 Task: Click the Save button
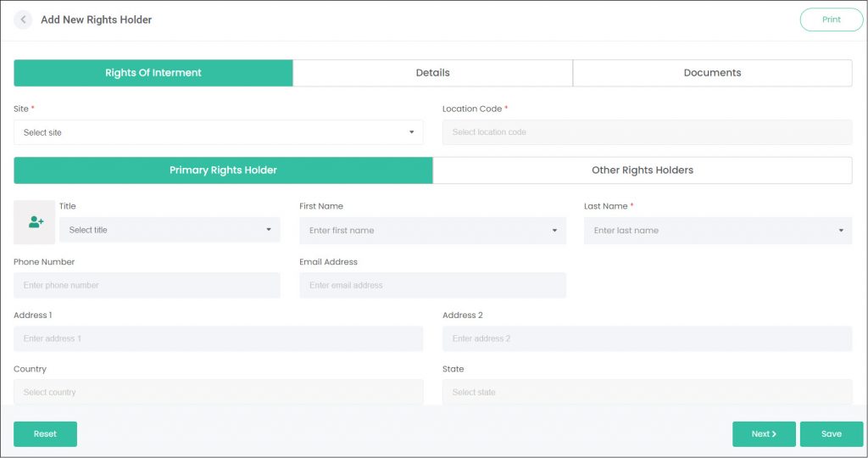(831, 434)
